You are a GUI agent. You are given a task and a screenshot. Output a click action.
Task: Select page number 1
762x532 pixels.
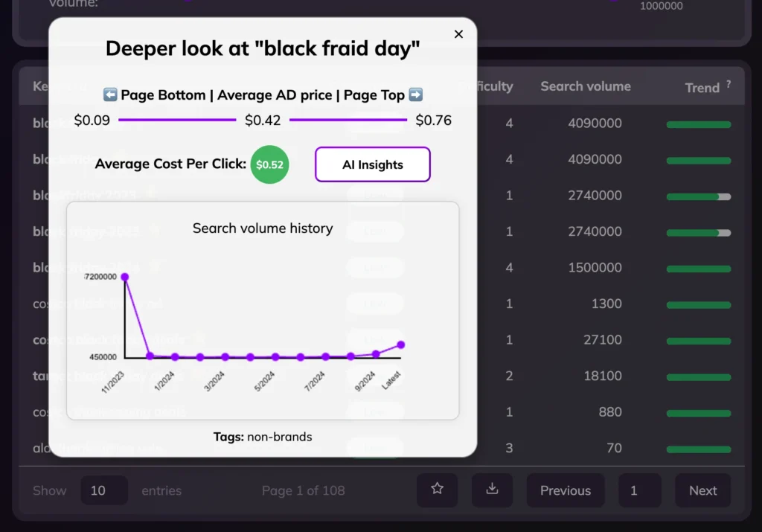point(640,490)
